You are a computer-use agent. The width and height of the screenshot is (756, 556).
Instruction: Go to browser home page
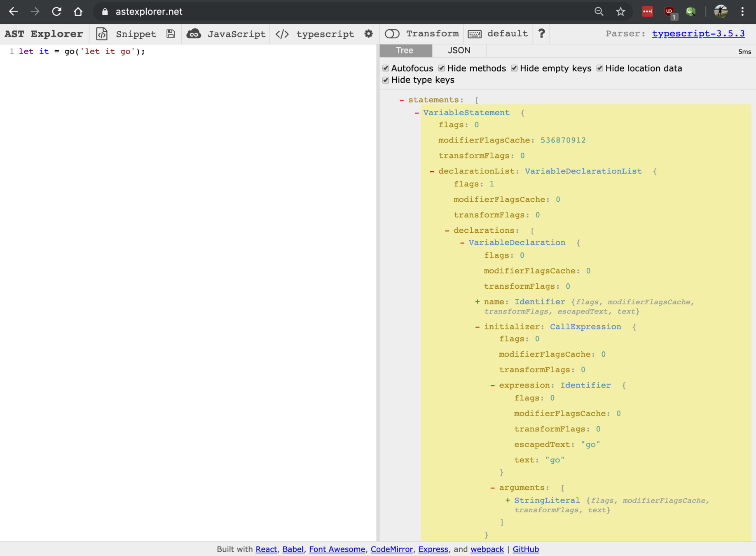(x=78, y=12)
